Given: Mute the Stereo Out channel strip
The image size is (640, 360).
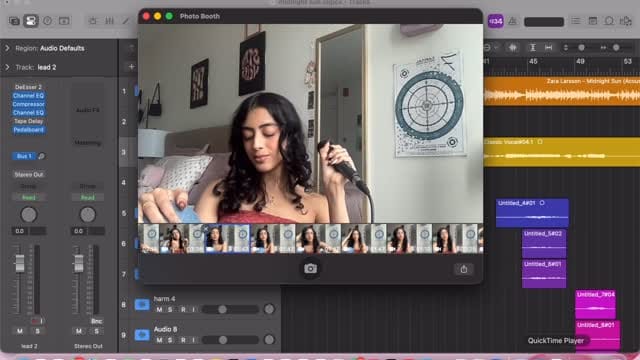Looking at the screenshot, I should (x=79, y=331).
